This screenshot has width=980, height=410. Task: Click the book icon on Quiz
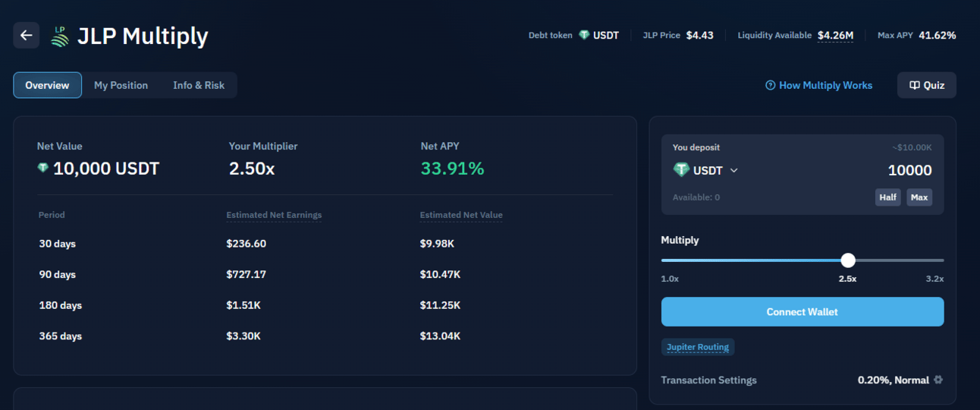915,85
